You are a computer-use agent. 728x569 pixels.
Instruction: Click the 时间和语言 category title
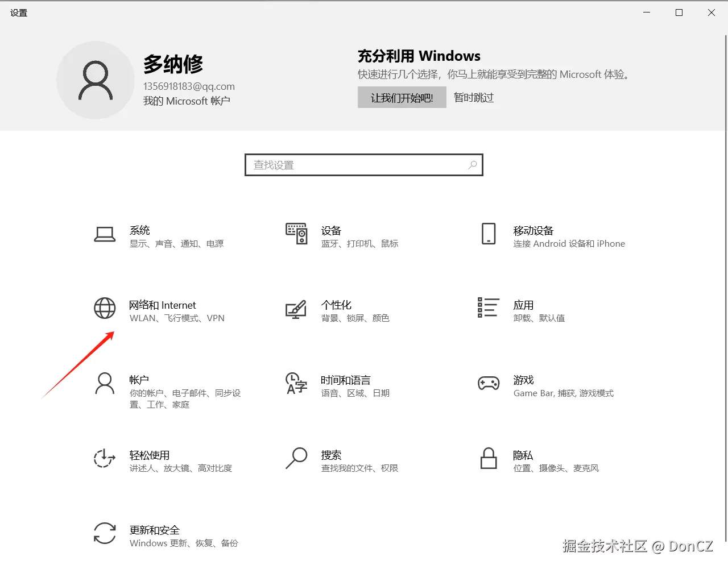pos(346,380)
